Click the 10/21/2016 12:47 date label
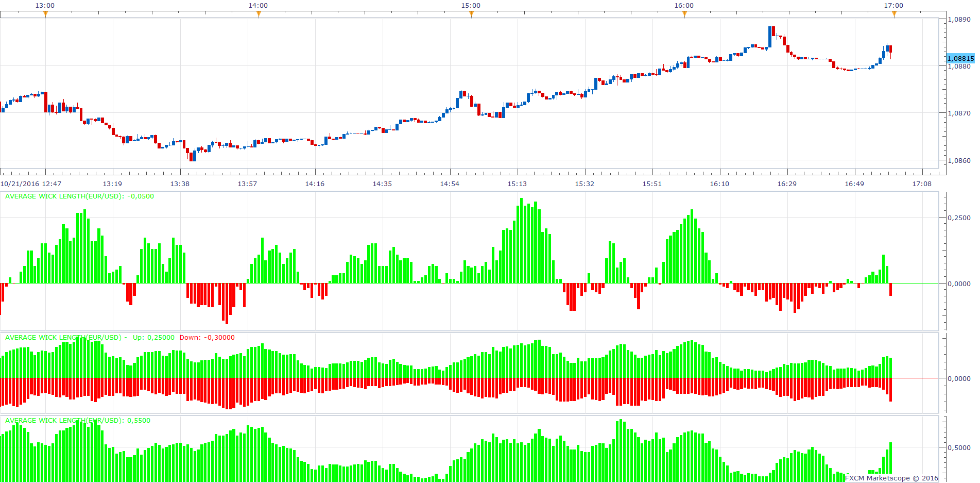Viewport: 980px width, 483px height. [31, 184]
